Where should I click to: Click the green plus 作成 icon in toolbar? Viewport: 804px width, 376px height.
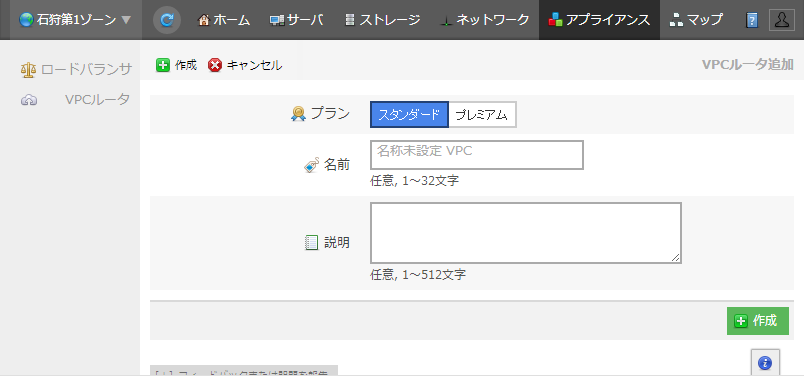163,65
